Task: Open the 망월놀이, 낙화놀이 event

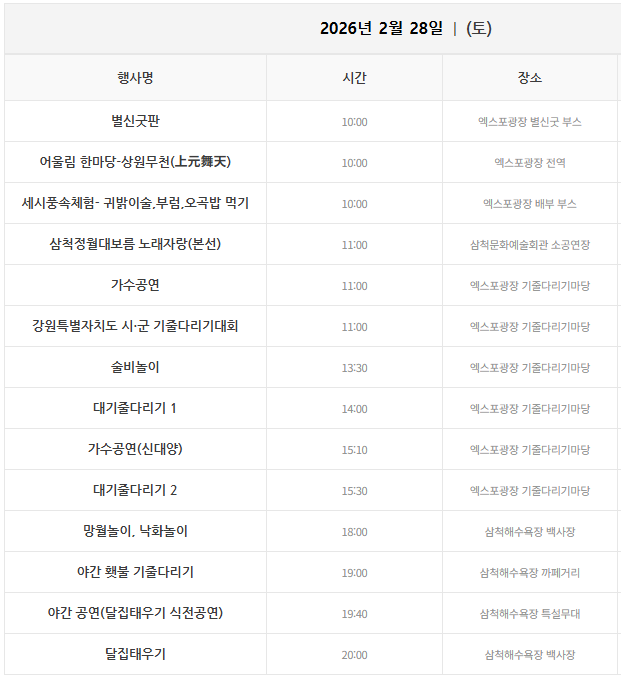Action: [x=135, y=531]
